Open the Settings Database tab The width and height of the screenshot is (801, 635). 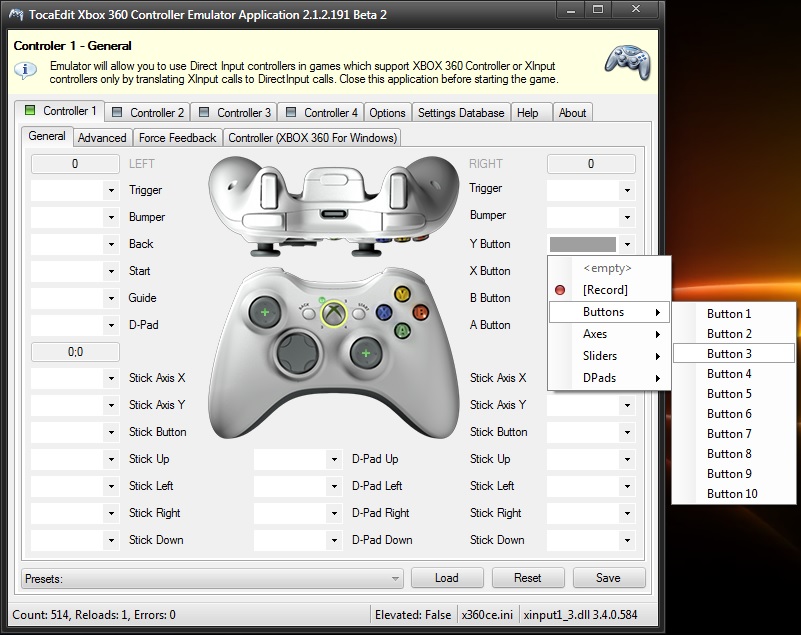point(461,112)
